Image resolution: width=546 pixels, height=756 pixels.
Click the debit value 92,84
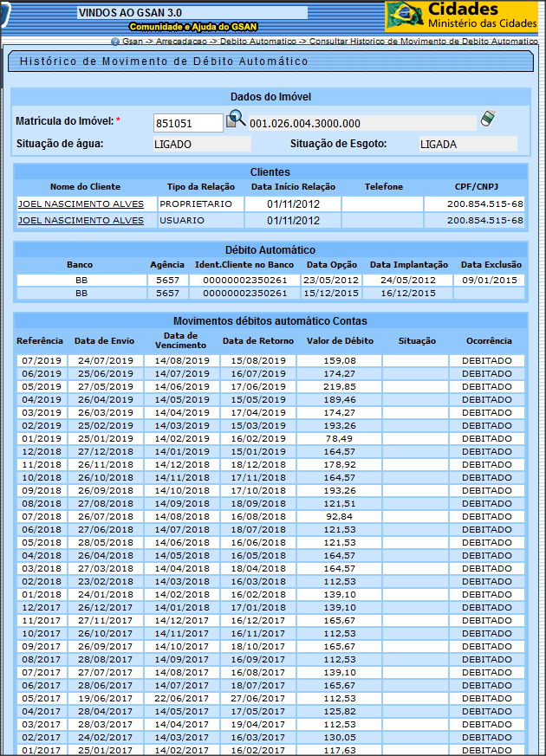point(340,516)
